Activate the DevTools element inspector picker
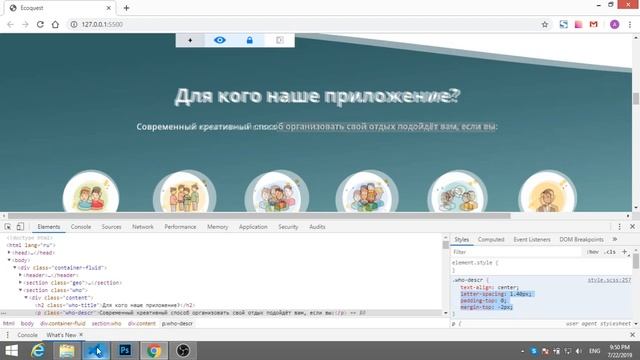The width and height of the screenshot is (640, 360). [x=8, y=227]
